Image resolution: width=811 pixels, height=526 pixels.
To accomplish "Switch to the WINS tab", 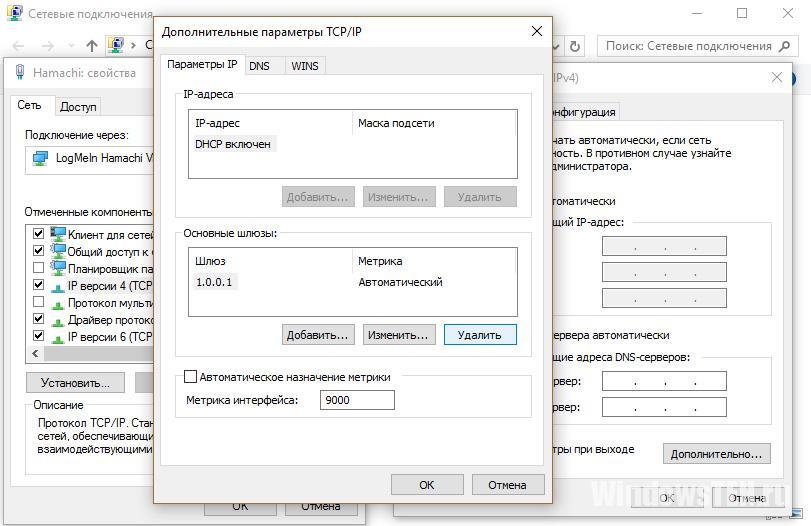I will (305, 66).
